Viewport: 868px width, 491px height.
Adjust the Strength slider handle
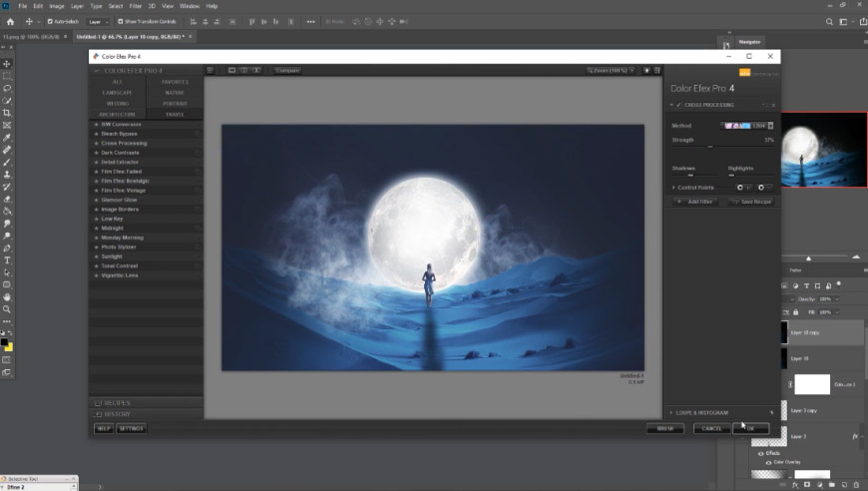click(710, 147)
